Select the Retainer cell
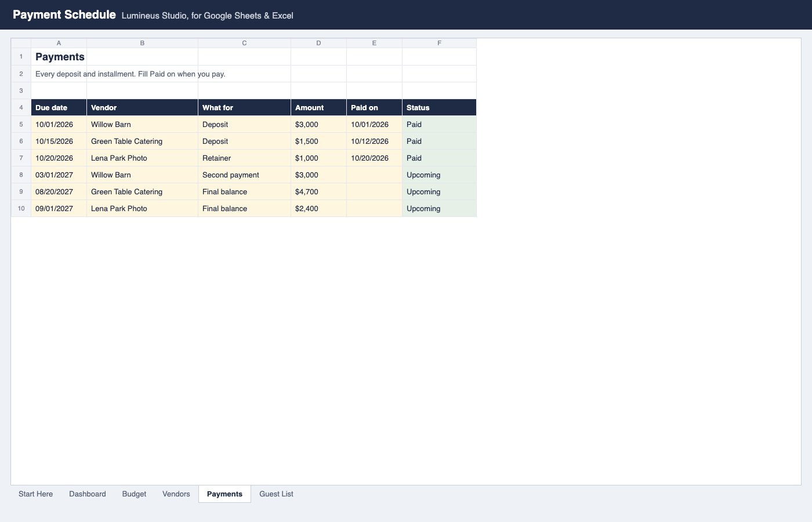This screenshot has width=812, height=522. coord(244,158)
